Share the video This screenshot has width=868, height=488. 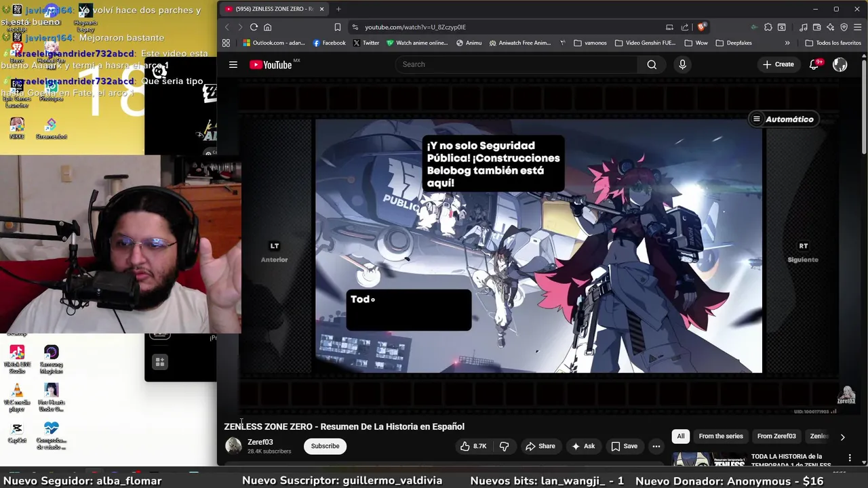pyautogui.click(x=540, y=446)
